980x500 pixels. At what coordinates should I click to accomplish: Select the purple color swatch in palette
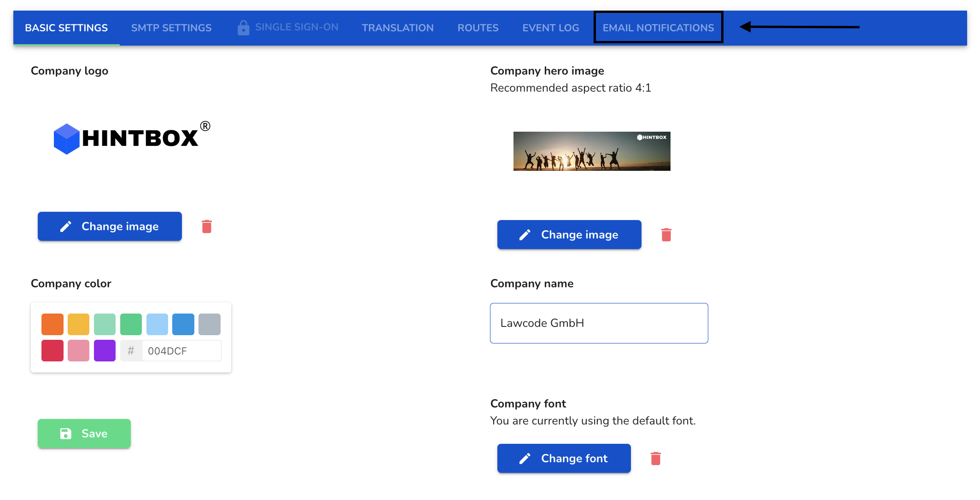click(x=105, y=350)
